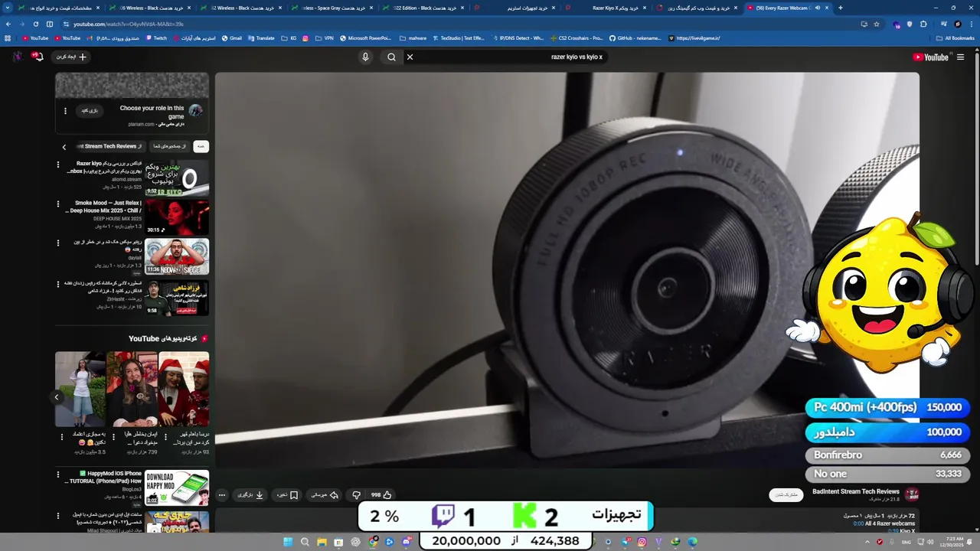
Task: Open the BadIntent Stream Tech Reviews channel name
Action: (855, 491)
